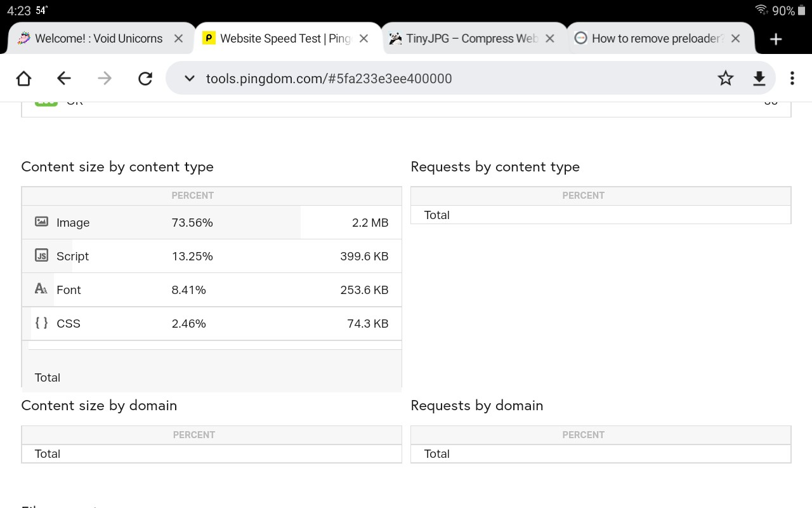Open the browser three-dot menu

[x=792, y=78]
